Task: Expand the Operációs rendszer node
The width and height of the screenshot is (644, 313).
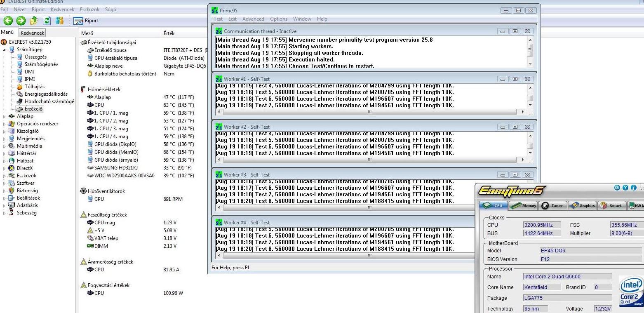Action: (4, 124)
